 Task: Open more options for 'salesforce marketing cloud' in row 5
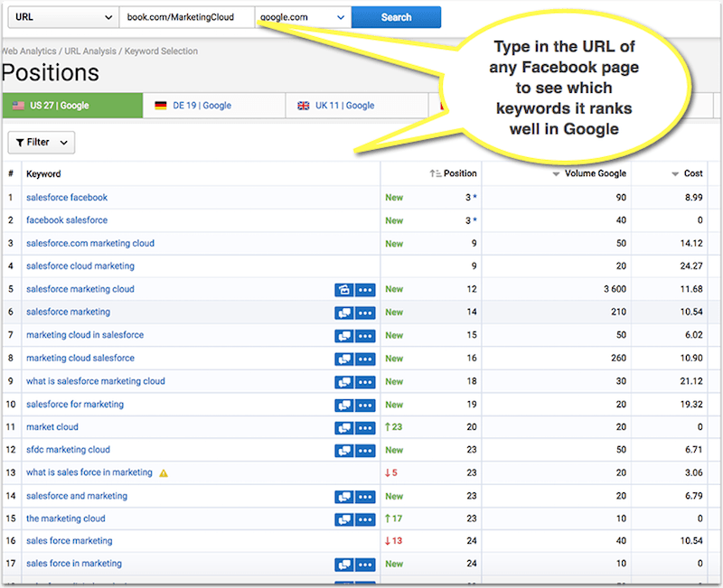(x=365, y=290)
